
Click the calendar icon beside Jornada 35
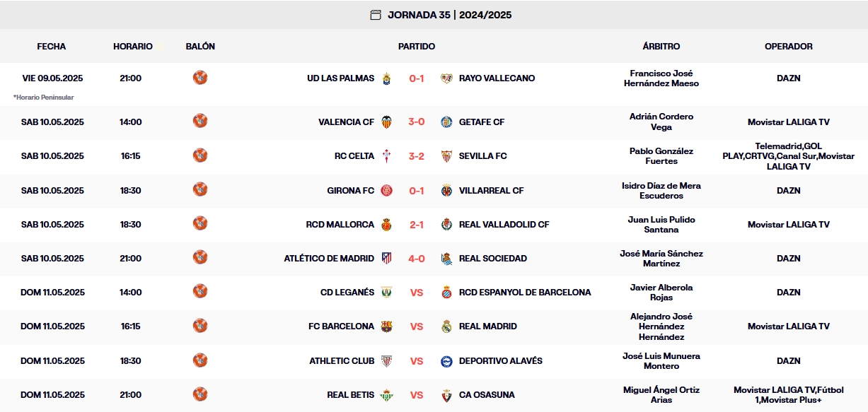point(376,15)
